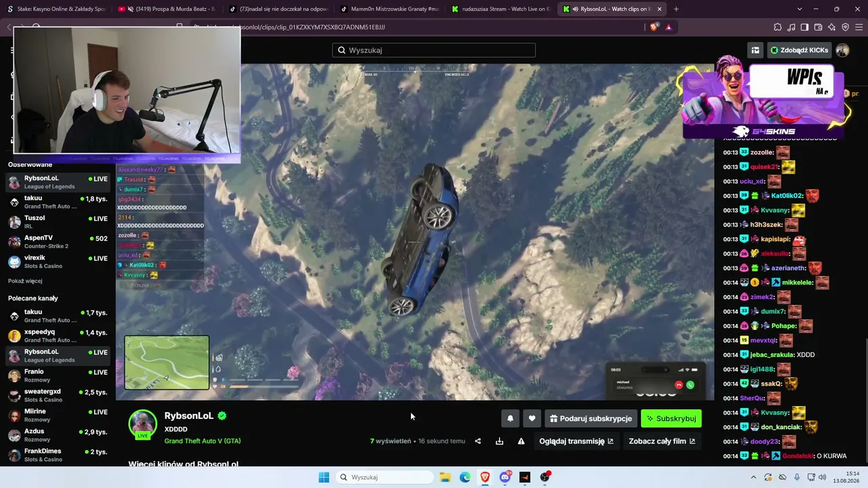This screenshot has height=488, width=868.
Task: Open Miirine recommended channel
Action: (58, 415)
